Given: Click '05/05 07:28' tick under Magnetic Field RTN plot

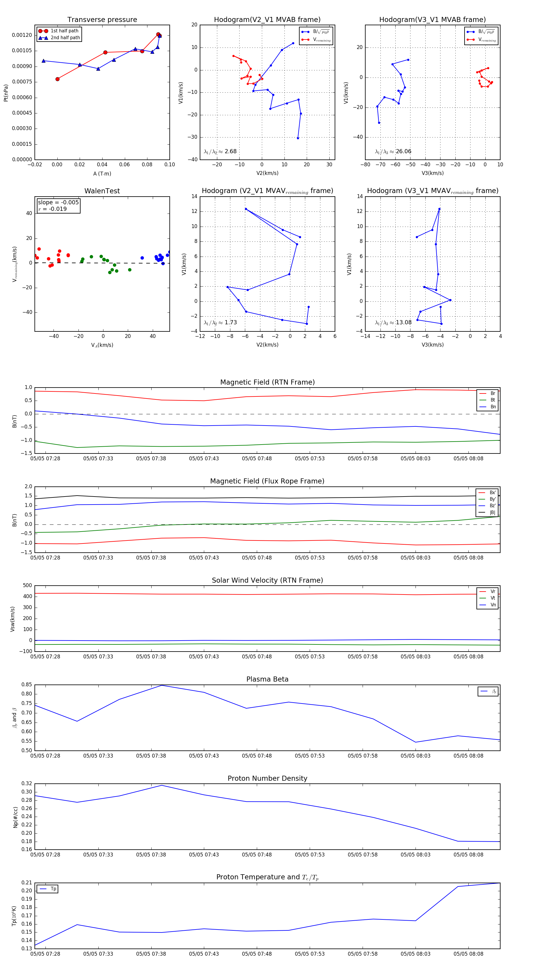Looking at the screenshot, I should (x=45, y=459).
